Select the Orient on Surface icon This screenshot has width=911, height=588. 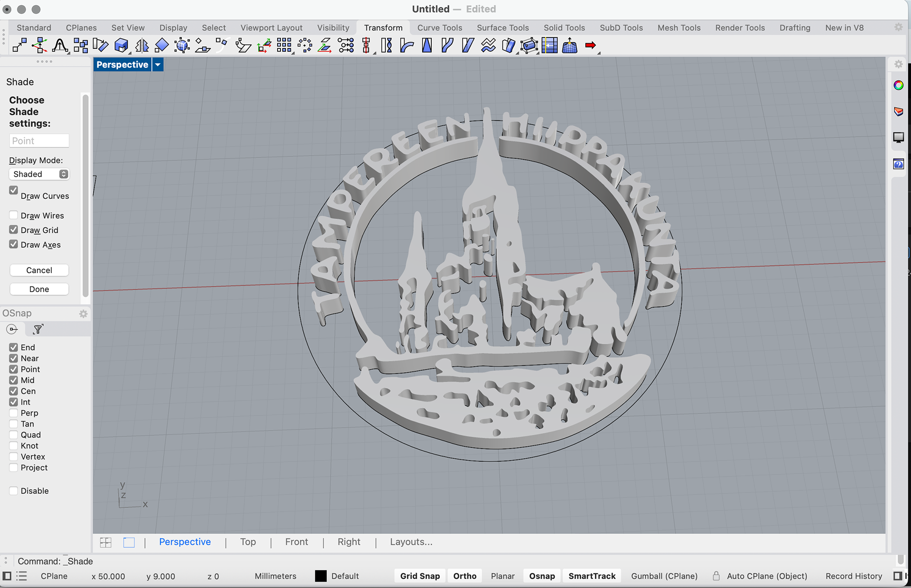coord(203,46)
